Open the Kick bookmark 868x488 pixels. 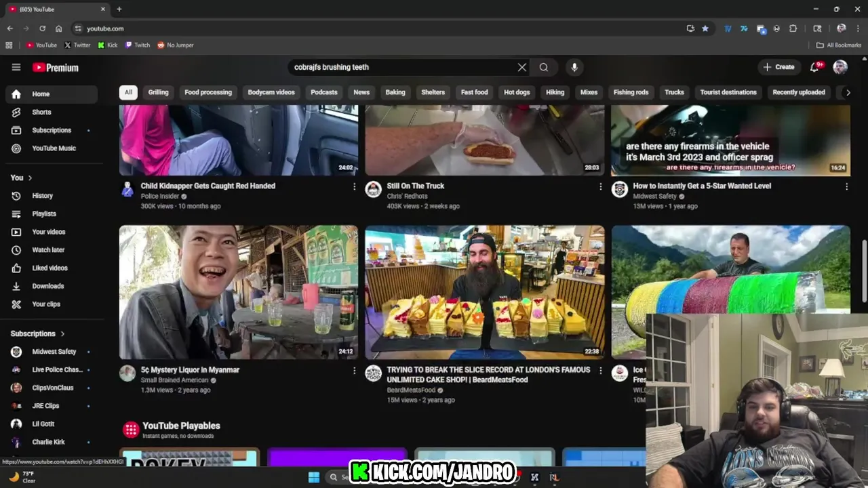point(107,45)
